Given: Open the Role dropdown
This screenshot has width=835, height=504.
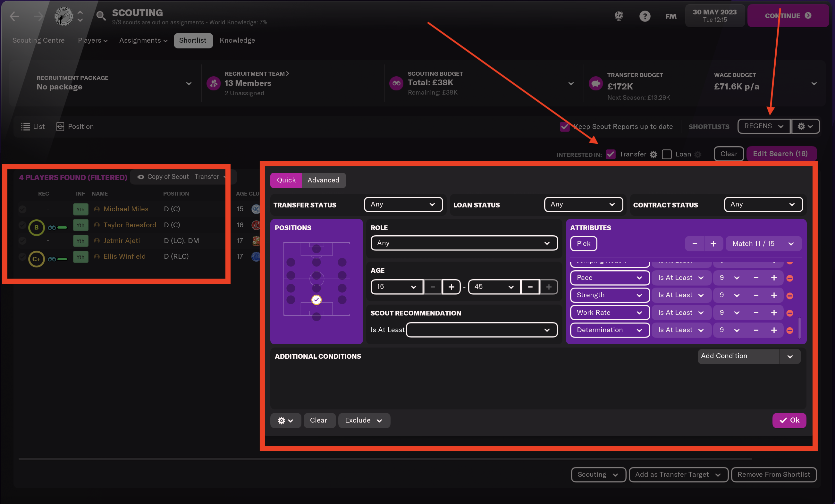Looking at the screenshot, I should point(464,243).
